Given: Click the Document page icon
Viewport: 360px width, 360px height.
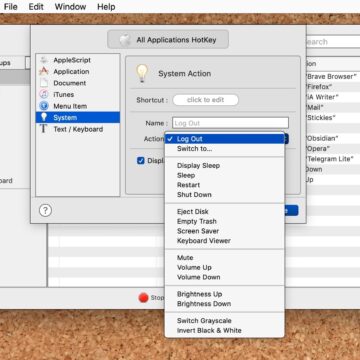Looking at the screenshot, I should 44,83.
